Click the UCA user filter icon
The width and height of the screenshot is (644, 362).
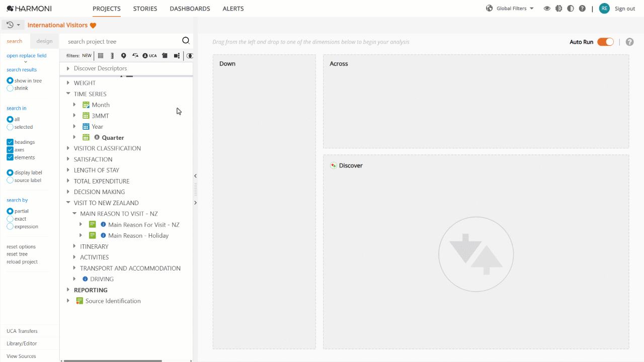point(149,56)
